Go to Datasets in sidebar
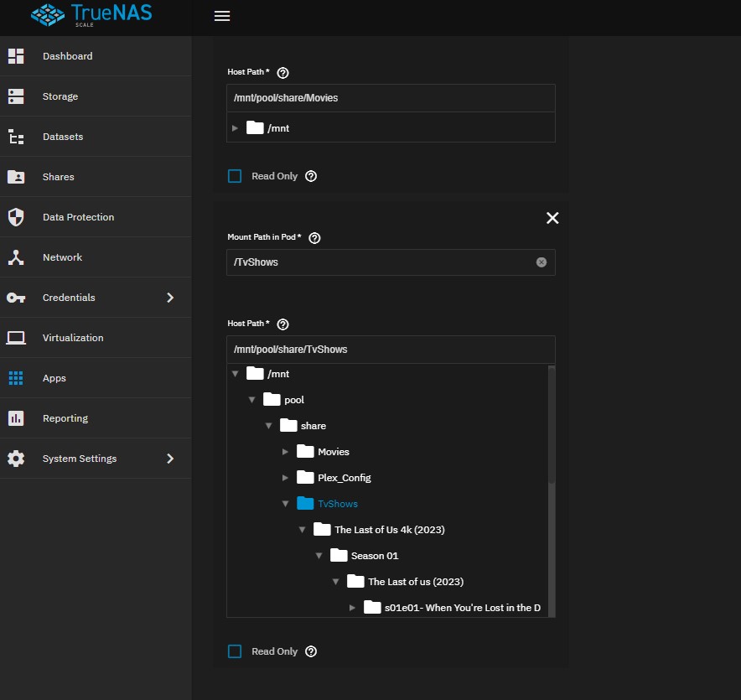 (63, 137)
